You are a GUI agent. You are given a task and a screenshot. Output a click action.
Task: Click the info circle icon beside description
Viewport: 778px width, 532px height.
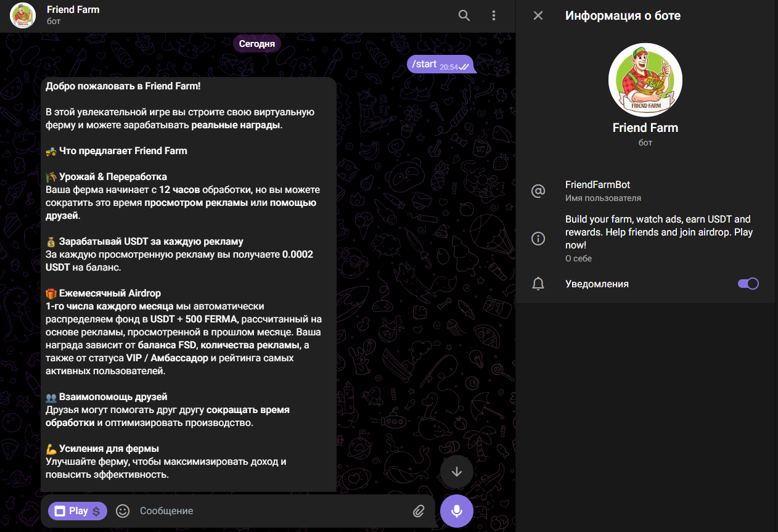coord(538,239)
